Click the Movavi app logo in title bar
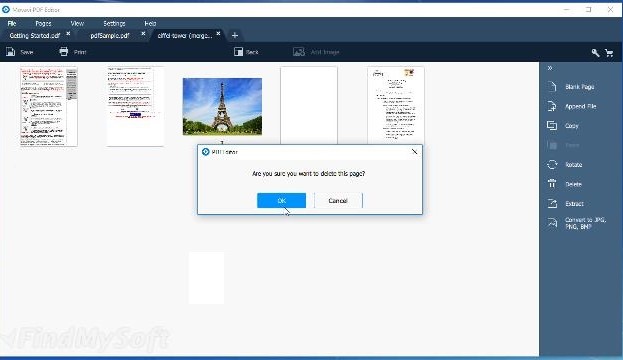This screenshot has width=623, height=360. tap(6, 9)
